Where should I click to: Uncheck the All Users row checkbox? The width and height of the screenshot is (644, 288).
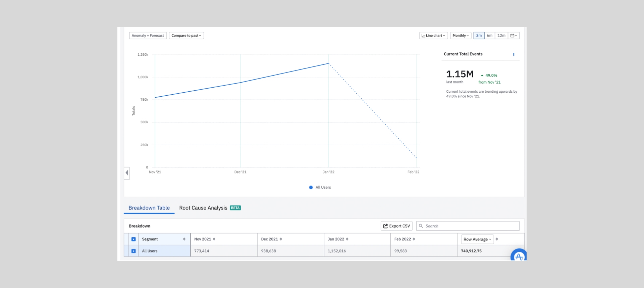click(133, 251)
